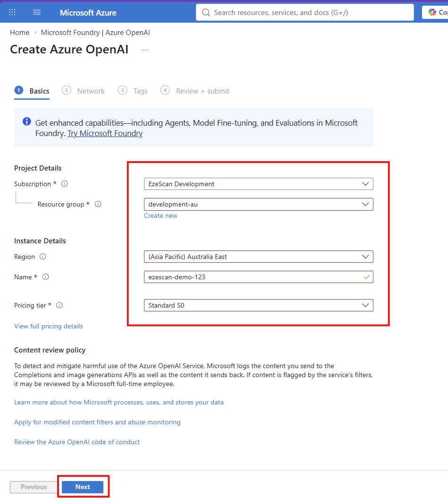Switch to the Tags tab
The image size is (448, 499).
click(133, 91)
